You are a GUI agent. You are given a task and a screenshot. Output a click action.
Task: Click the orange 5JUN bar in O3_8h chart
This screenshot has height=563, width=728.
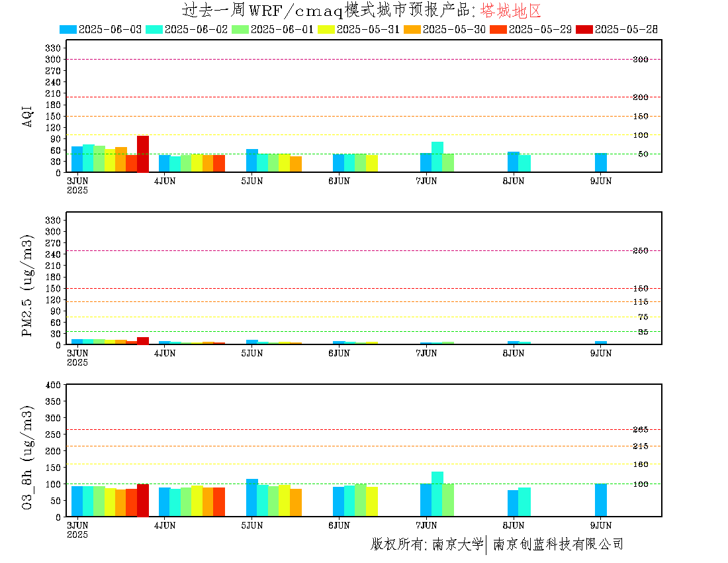[x=296, y=503]
